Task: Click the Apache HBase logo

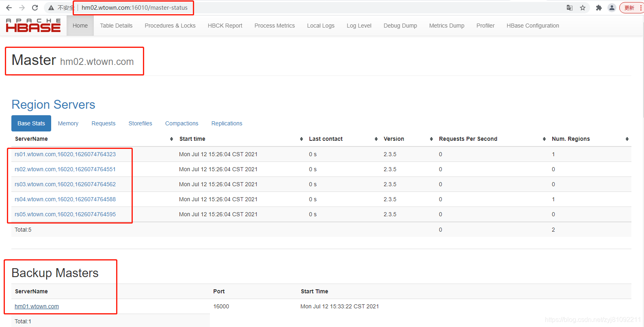Action: [x=33, y=26]
